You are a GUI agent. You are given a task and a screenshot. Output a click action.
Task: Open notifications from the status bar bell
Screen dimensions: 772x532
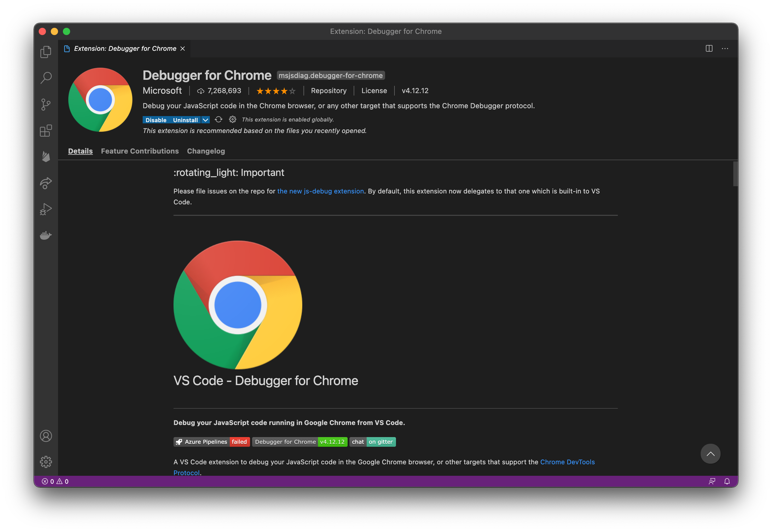coord(727,481)
